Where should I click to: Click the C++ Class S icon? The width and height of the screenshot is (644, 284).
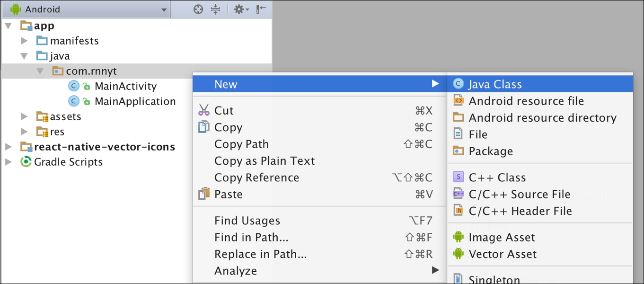tap(458, 177)
